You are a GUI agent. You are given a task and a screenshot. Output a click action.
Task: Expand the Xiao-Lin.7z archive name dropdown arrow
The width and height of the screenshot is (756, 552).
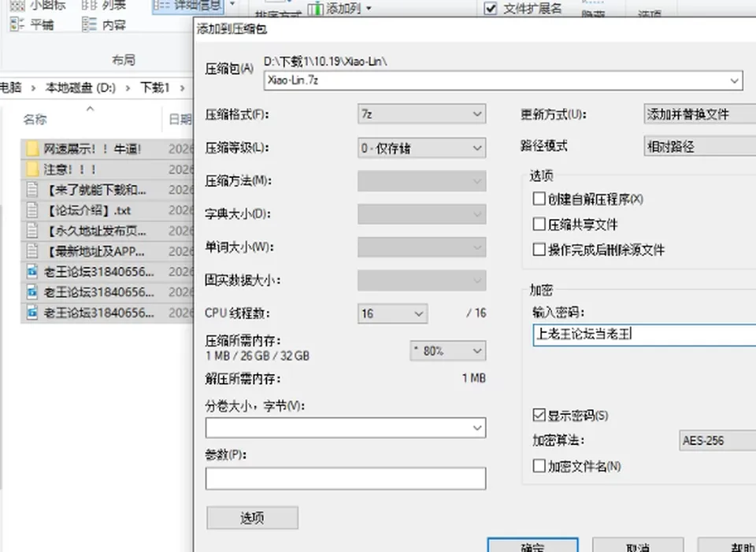pyautogui.click(x=734, y=80)
